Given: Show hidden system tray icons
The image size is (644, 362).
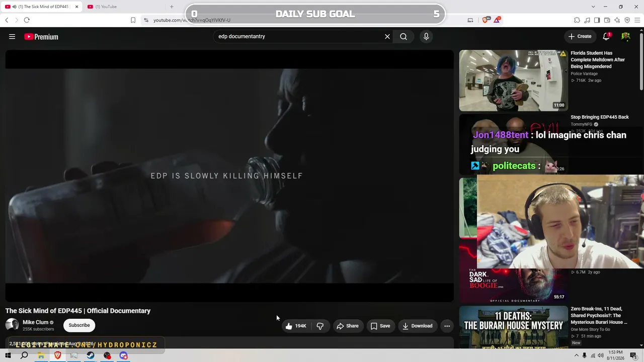Looking at the screenshot, I should 576,355.
